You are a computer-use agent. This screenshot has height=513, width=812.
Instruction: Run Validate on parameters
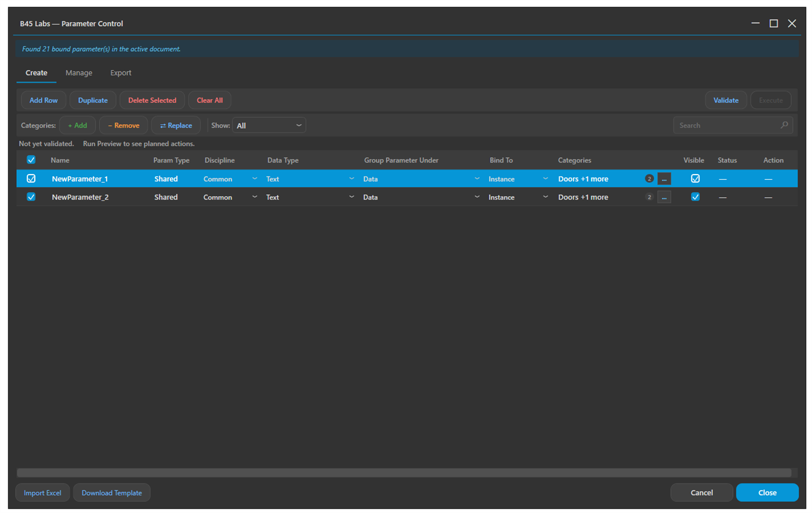coord(726,100)
